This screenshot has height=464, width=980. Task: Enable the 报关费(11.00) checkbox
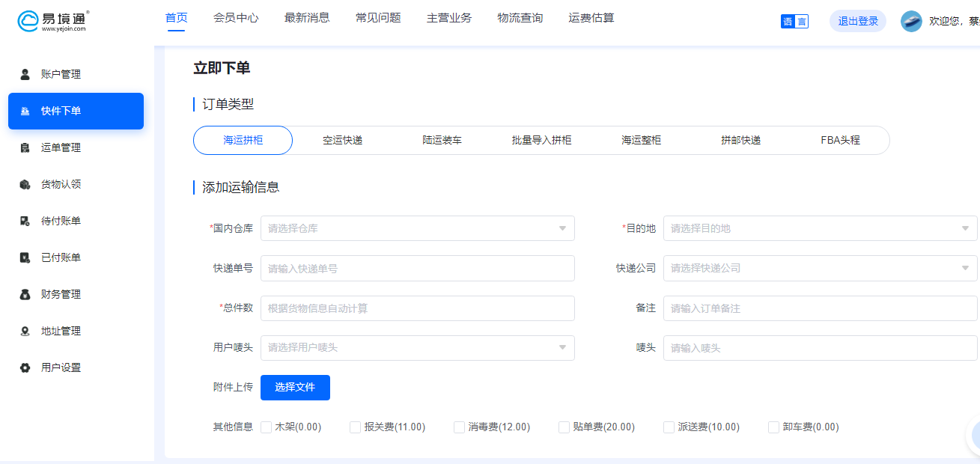coord(356,427)
